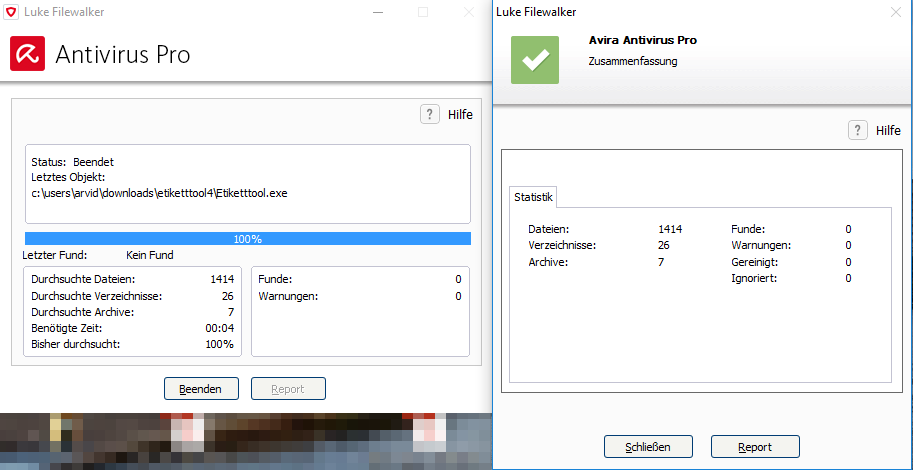Click the small Avira icon in the left title bar
Image resolution: width=913 pixels, height=470 pixels.
pos(12,12)
